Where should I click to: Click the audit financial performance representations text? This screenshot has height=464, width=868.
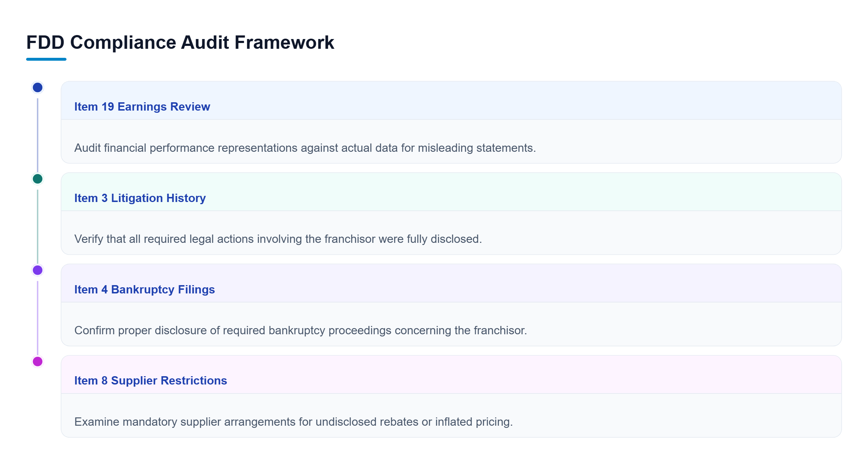click(x=305, y=148)
